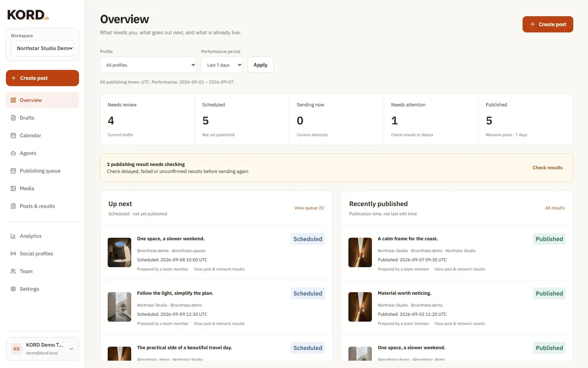This screenshot has height=368, width=588.
Task: Click the KORD logo
Action: point(28,15)
